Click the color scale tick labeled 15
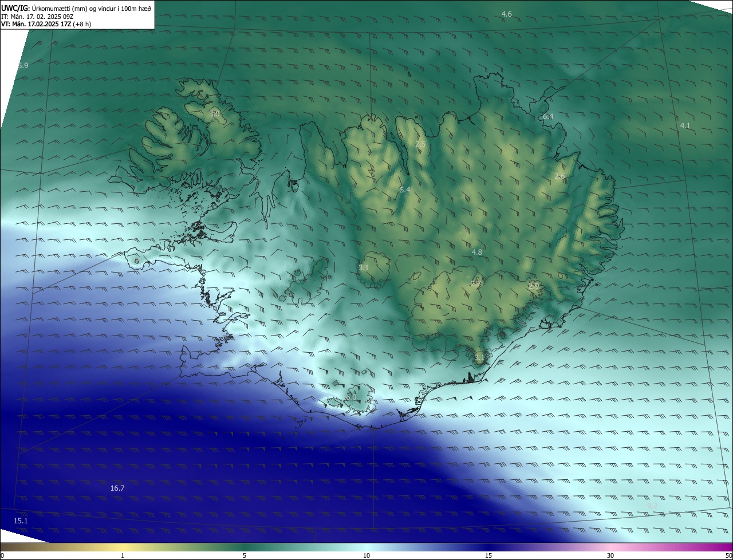Viewport: 733px width, 560px height. 488,555
